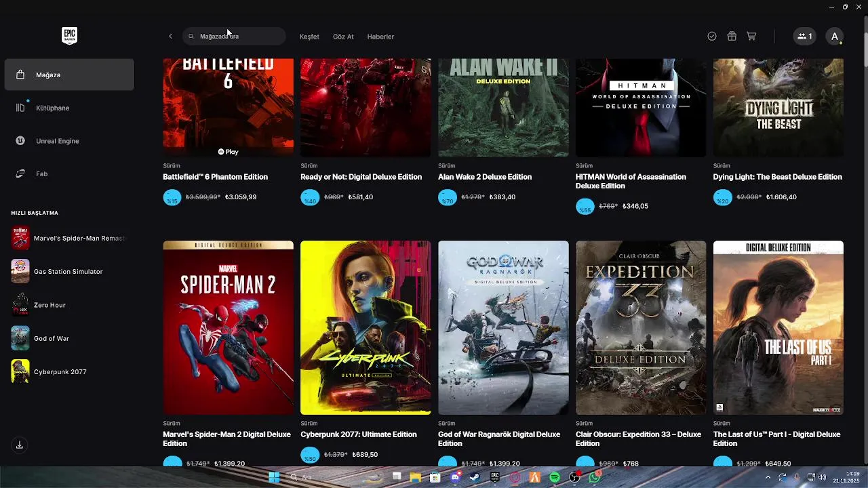The width and height of the screenshot is (868, 488).
Task: Click the ₺581,40 Ready or Not price
Action: pyautogui.click(x=361, y=197)
